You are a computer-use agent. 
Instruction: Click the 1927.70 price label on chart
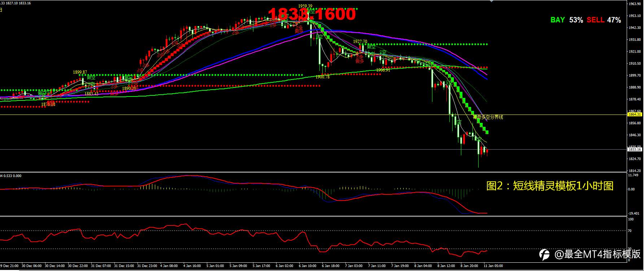360,42
